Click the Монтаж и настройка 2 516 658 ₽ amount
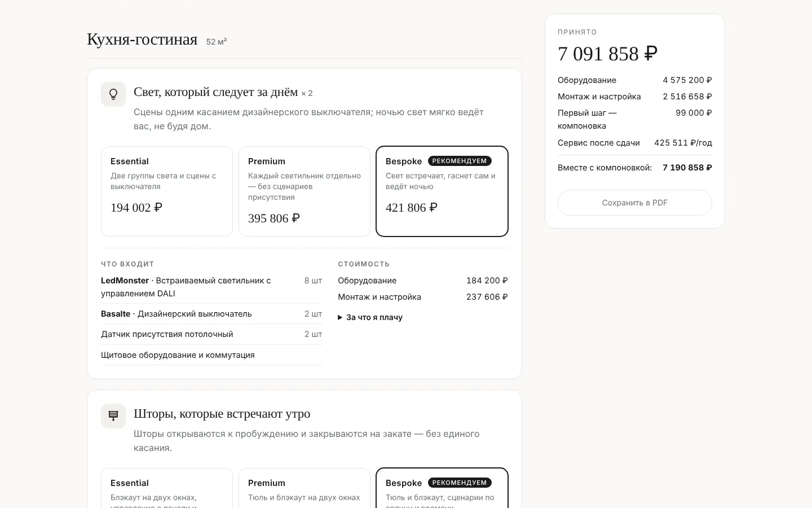Screen dimensions: 812x508 (687, 97)
